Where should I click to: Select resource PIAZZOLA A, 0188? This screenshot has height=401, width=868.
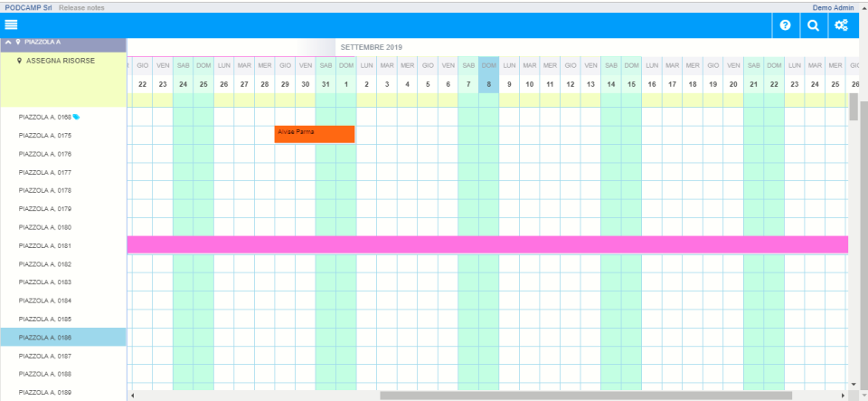click(x=45, y=374)
